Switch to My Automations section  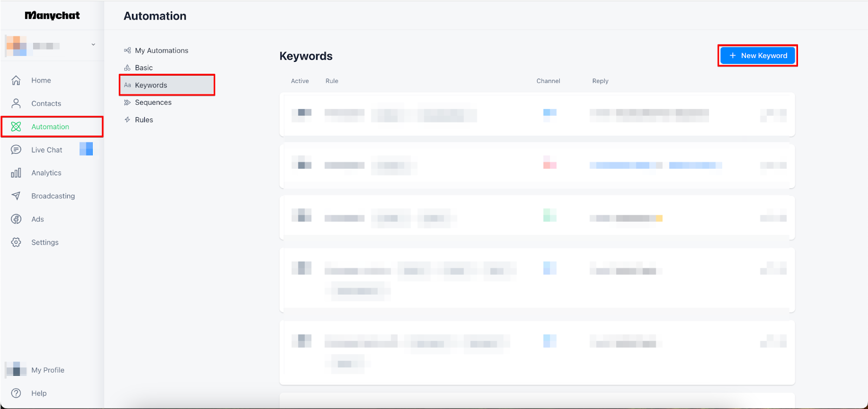161,50
